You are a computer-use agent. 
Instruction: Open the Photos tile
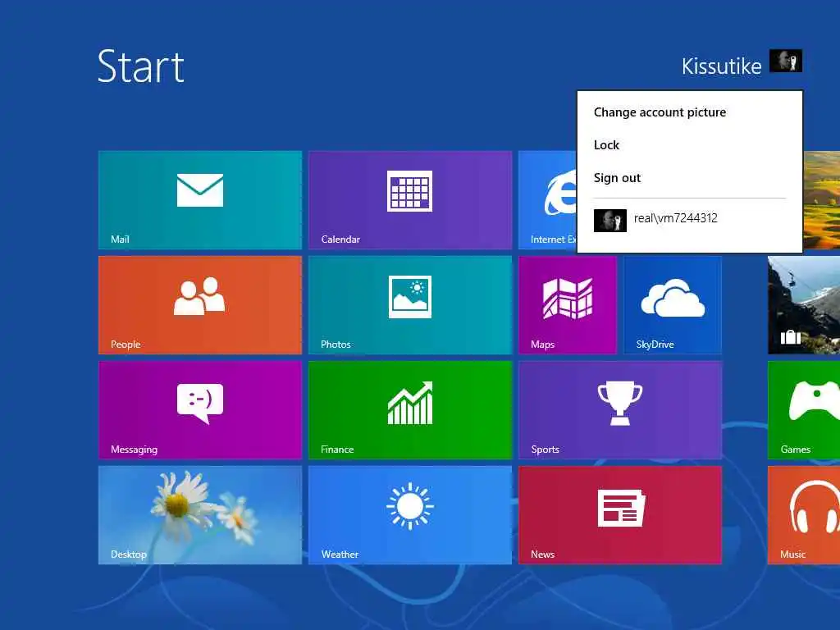click(x=410, y=305)
